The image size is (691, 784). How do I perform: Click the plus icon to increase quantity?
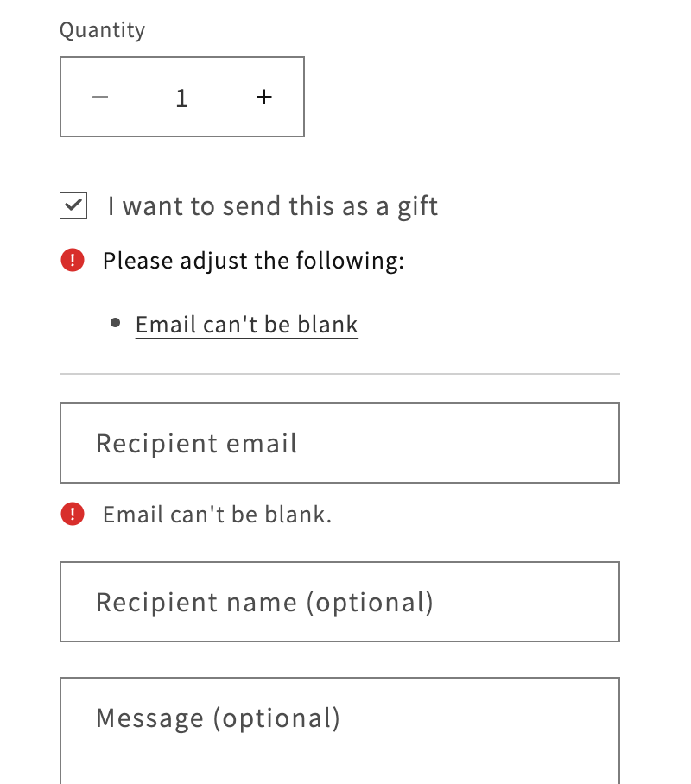(x=264, y=97)
